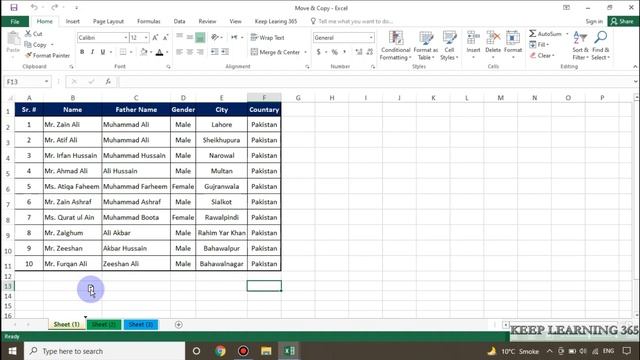Open the General number format dropdown
Image resolution: width=640 pixels, height=360 pixels.
tap(371, 38)
